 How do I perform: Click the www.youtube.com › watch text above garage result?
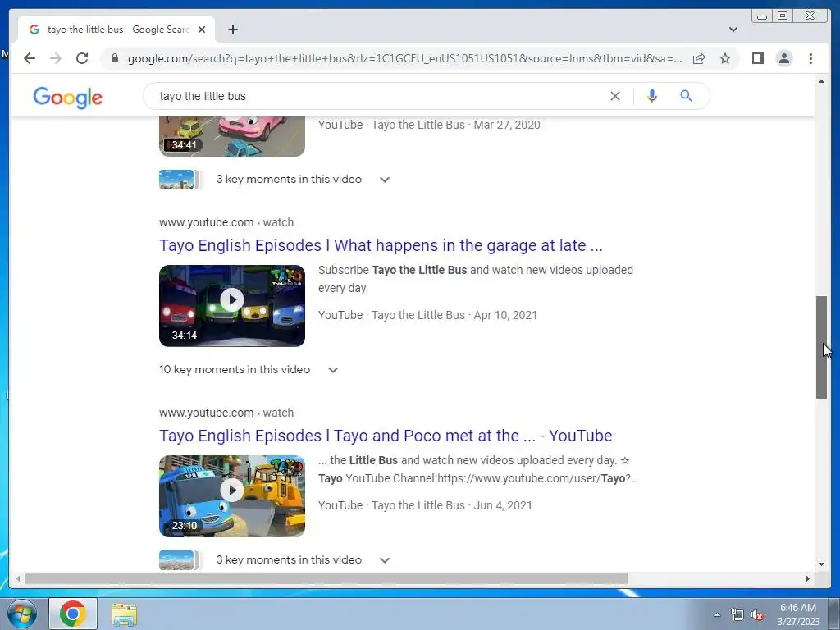point(226,222)
